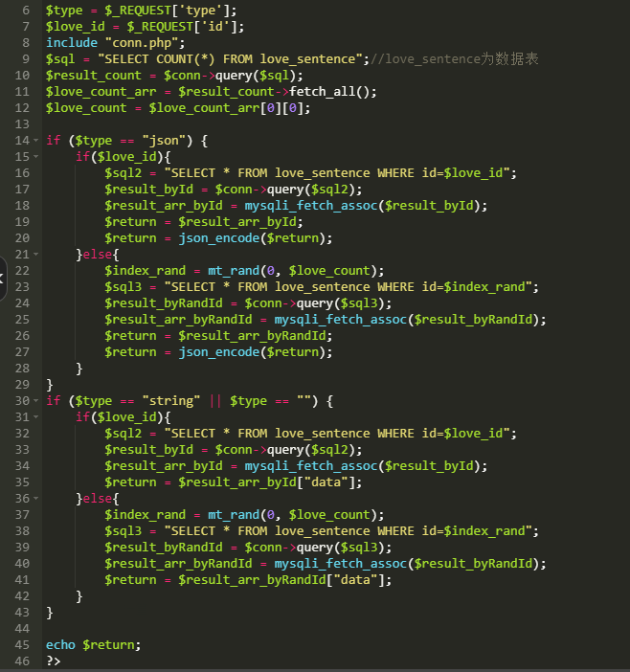Image resolution: width=630 pixels, height=672 pixels.
Task: Click $result_byRandId on line 24
Action: 164,303
